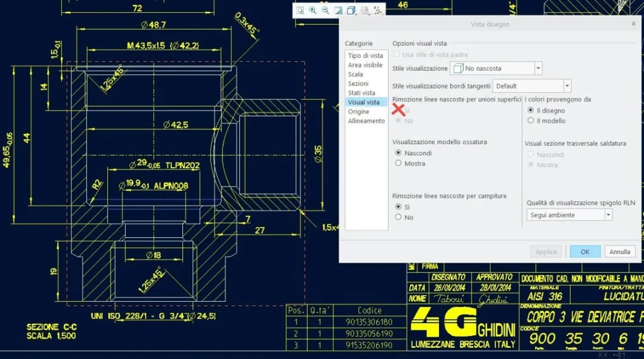Viewport: 644px width, 359px height.
Task: Click the repaint icon in the toolbar
Action: (338, 10)
